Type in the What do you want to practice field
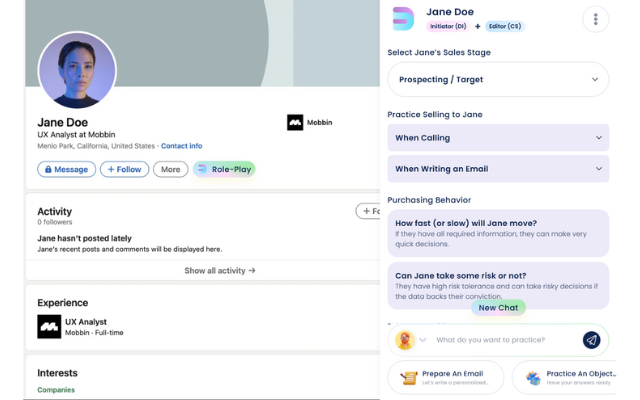 pyautogui.click(x=505, y=340)
